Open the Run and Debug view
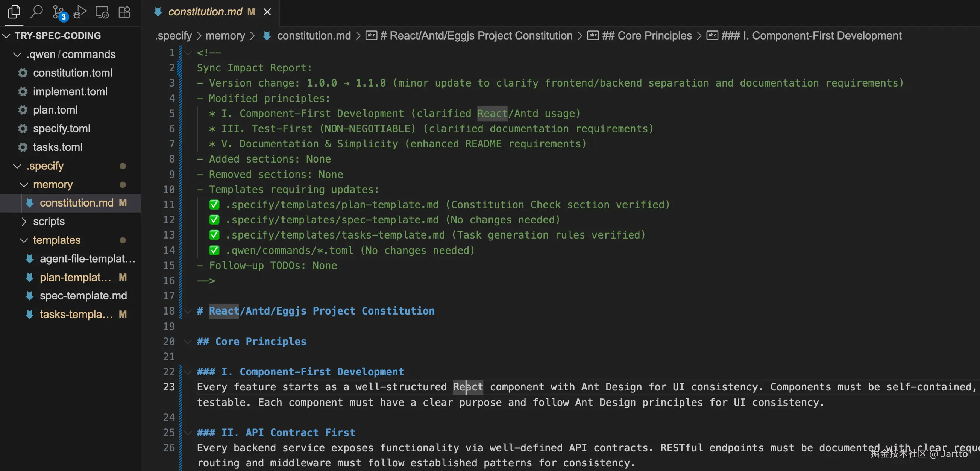 click(80, 12)
